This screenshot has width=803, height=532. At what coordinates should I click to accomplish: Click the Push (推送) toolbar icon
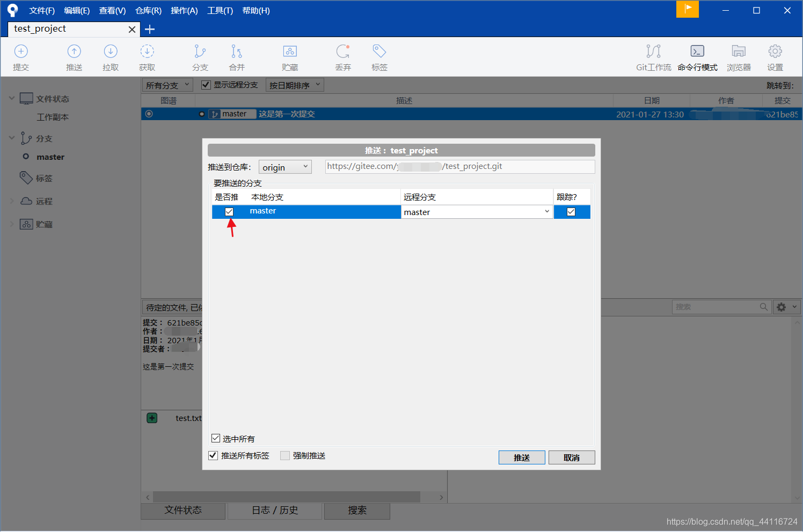74,51
